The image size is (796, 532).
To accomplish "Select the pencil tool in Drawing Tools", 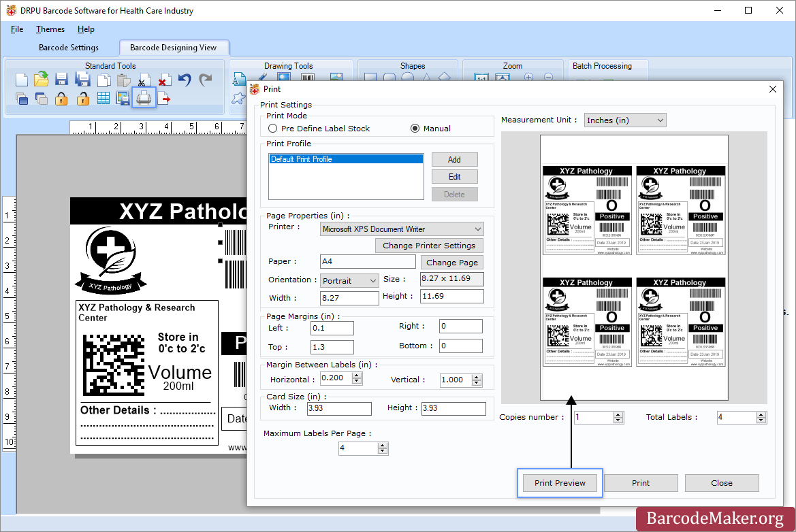I will click(x=262, y=77).
